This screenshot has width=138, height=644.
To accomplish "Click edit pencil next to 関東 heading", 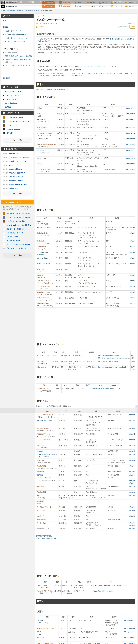I will [x=43, y=84].
